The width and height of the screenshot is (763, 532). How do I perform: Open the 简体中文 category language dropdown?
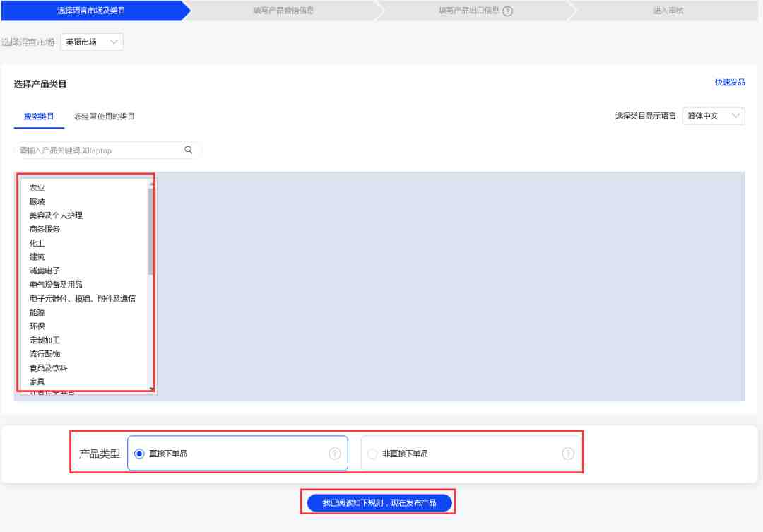[714, 116]
